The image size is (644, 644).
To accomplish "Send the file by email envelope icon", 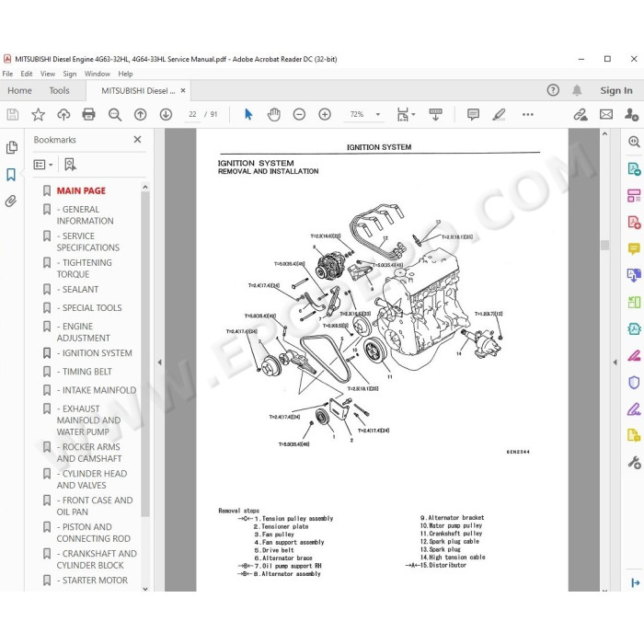I will click(x=606, y=114).
